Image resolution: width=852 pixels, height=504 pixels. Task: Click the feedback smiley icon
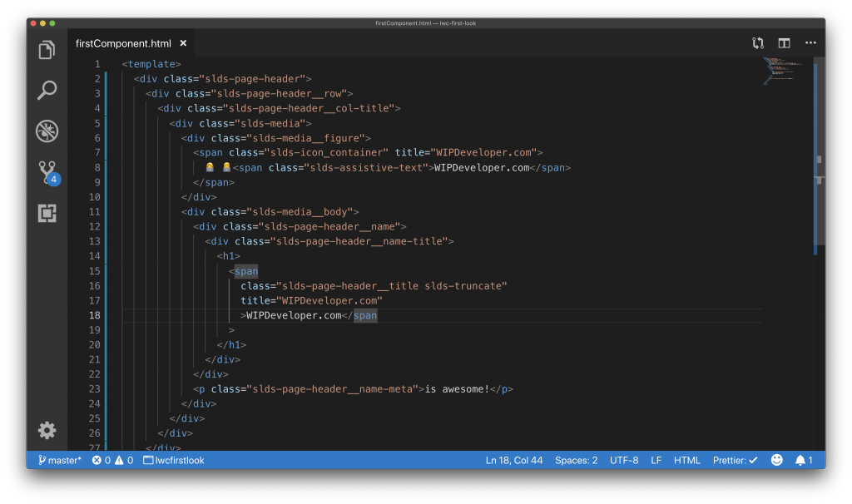777,460
